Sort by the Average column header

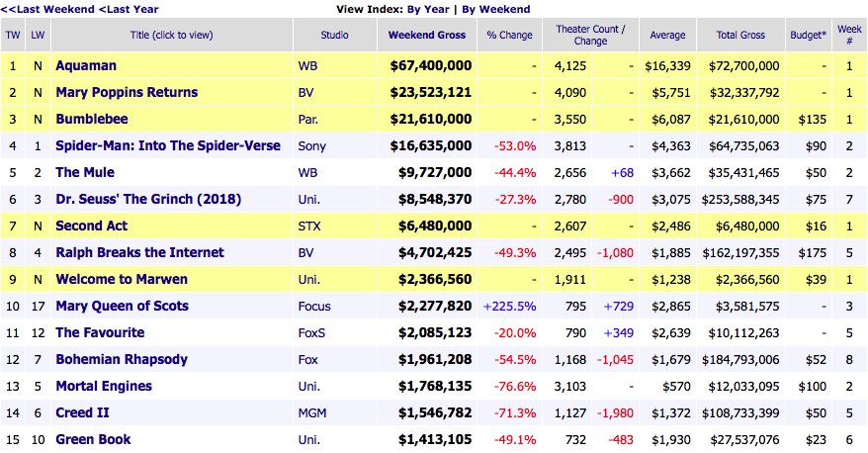tap(667, 35)
